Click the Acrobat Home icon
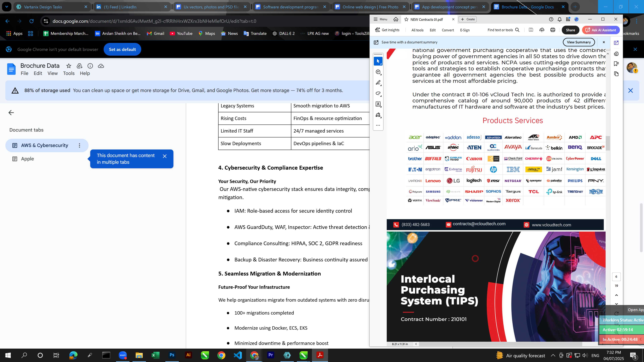Viewport: 644px width, 362px height. point(396,19)
